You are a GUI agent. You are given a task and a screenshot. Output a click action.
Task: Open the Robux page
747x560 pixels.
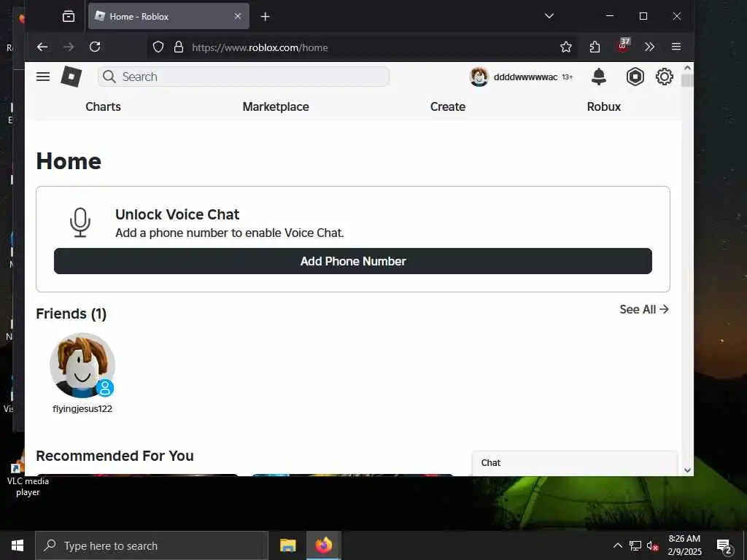[x=603, y=106]
